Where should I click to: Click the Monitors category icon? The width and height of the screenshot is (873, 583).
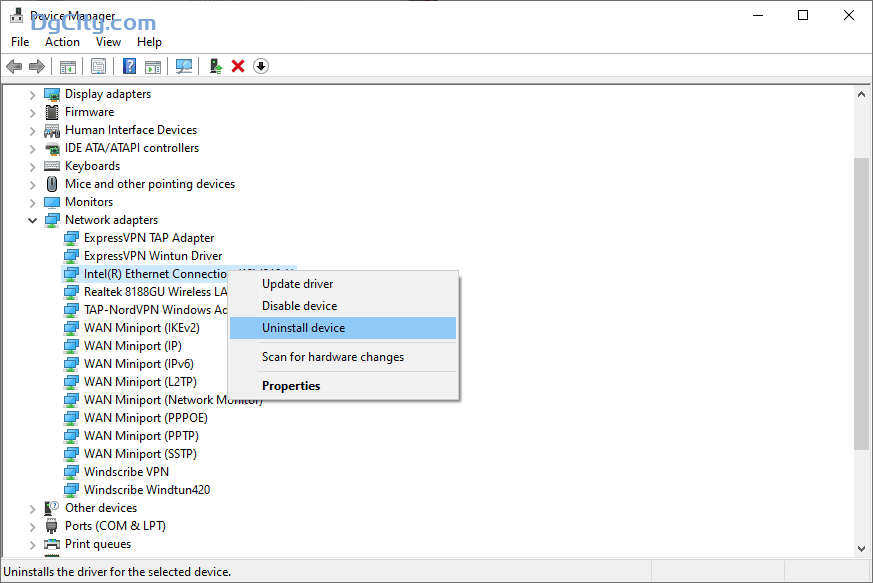click(52, 202)
